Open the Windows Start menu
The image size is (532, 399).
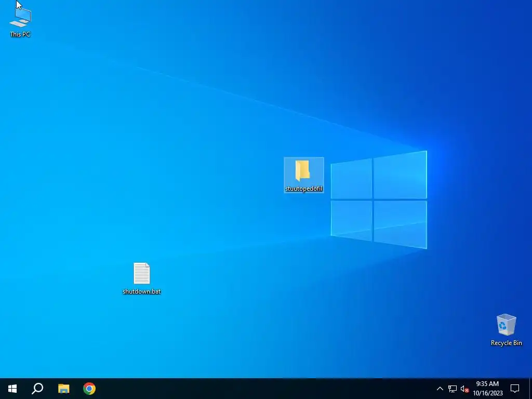point(12,389)
